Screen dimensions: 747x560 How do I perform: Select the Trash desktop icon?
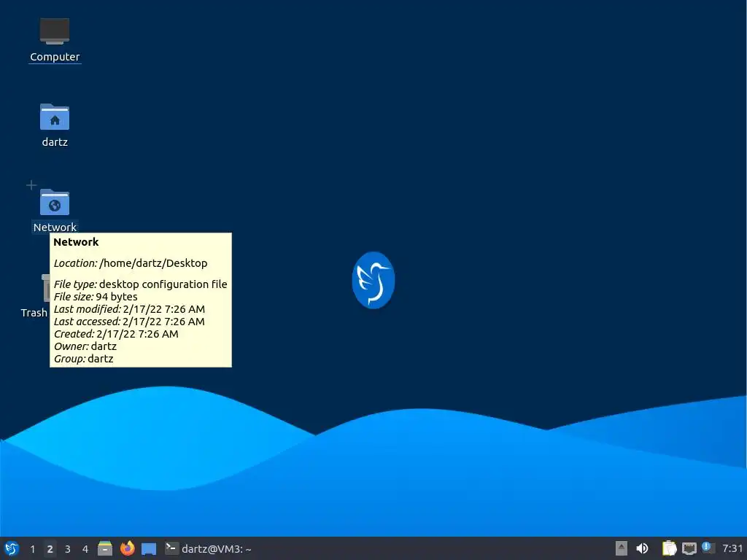[46, 288]
